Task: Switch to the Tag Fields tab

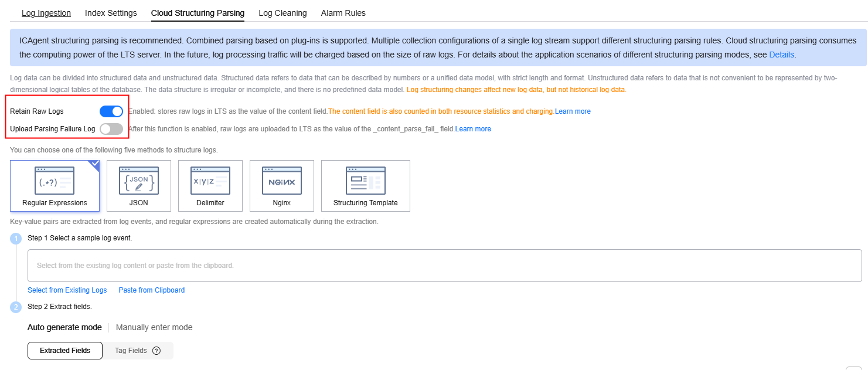Action: point(131,351)
